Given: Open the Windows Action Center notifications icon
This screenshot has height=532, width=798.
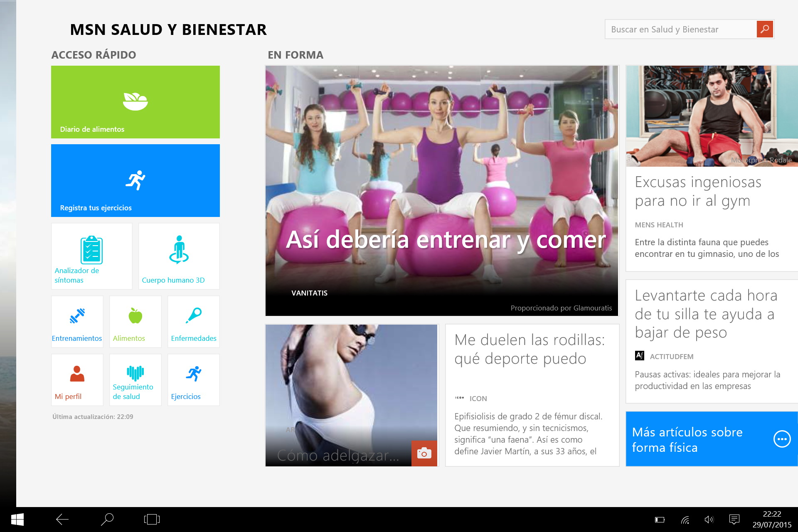Looking at the screenshot, I should 734,519.
